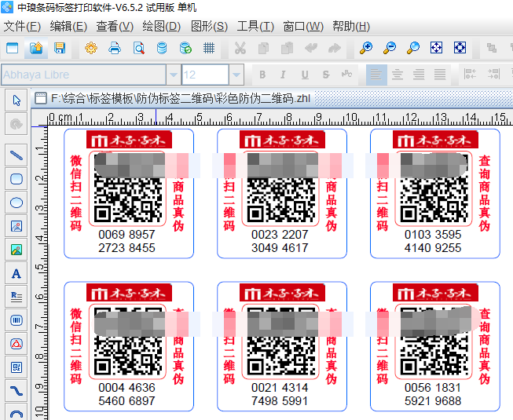Open the 绘图(D) menu

coord(162,27)
